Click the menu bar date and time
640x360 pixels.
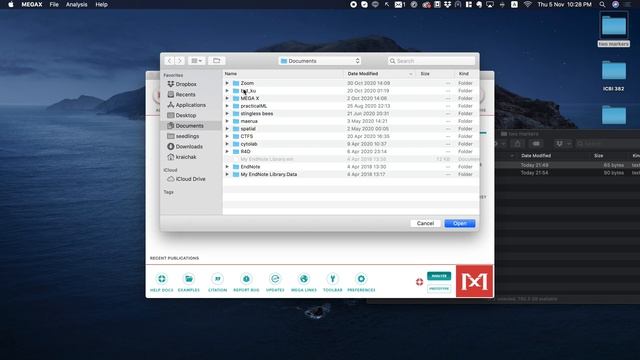[564, 4]
